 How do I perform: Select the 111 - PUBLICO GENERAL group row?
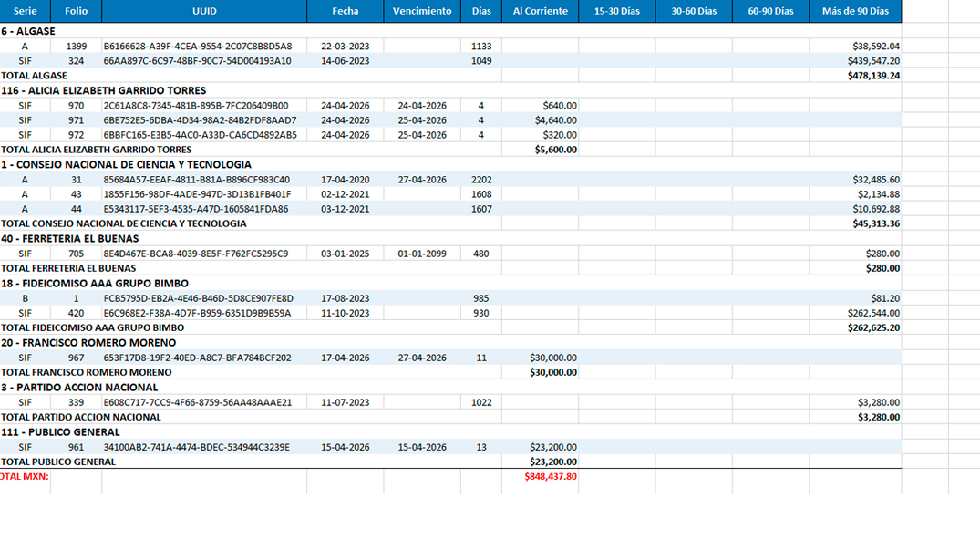pyautogui.click(x=60, y=431)
